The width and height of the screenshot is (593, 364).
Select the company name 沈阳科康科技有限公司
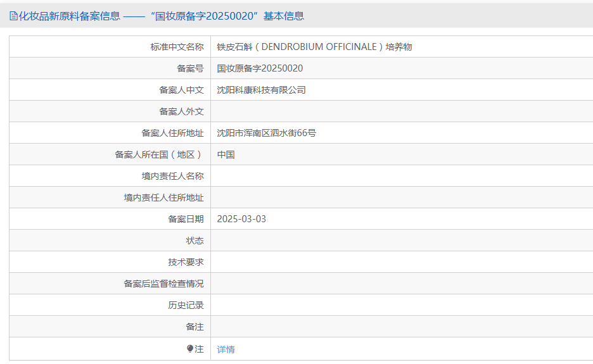tap(261, 90)
